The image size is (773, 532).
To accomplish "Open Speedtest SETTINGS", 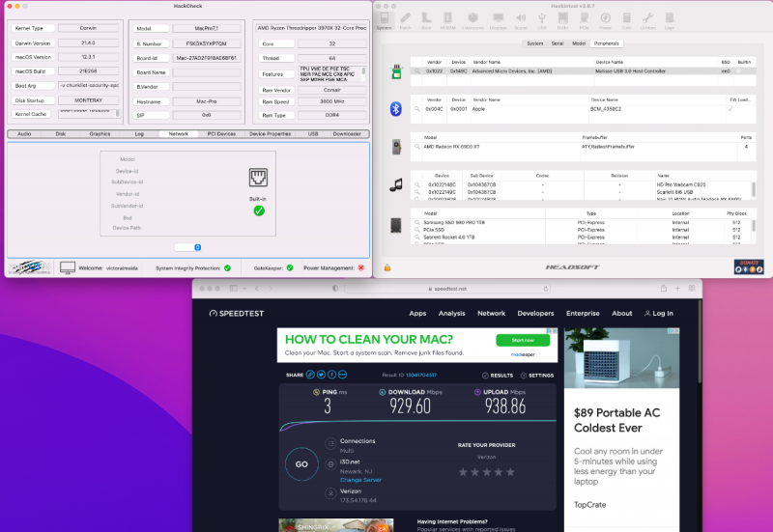I will click(x=537, y=376).
